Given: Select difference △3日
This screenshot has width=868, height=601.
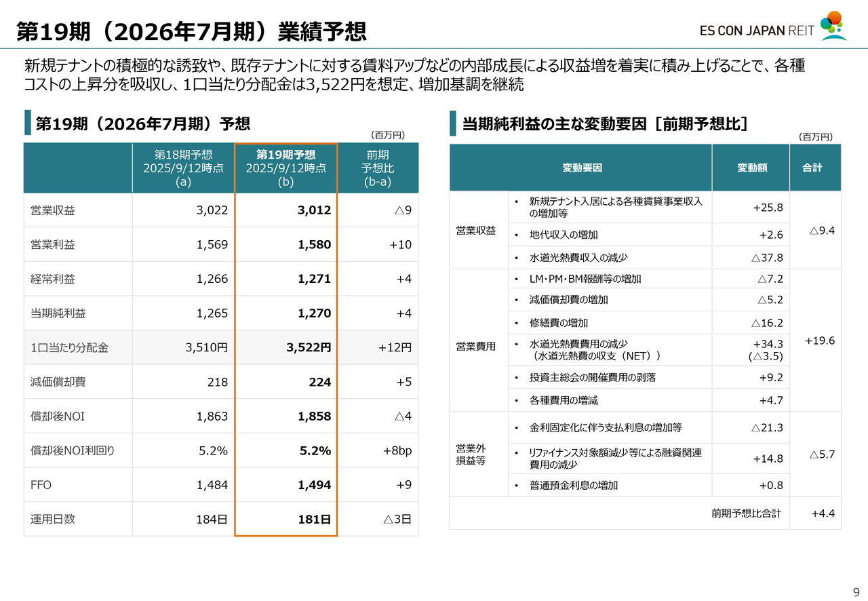Looking at the screenshot, I should point(397,520).
